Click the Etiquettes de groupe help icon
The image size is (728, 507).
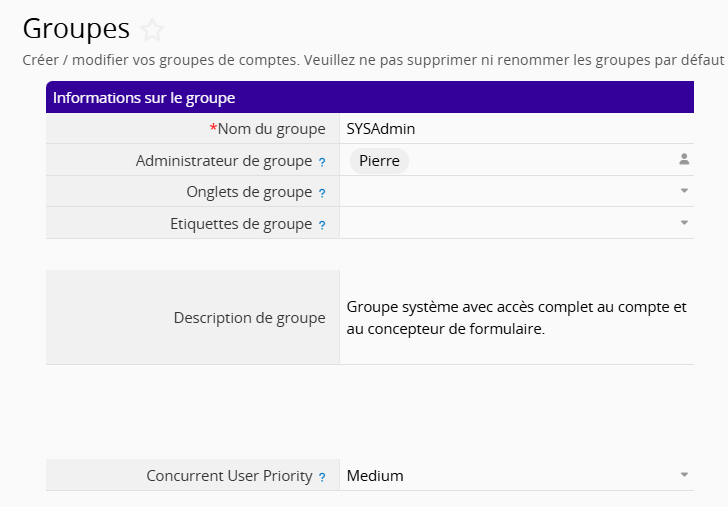tap(322, 225)
